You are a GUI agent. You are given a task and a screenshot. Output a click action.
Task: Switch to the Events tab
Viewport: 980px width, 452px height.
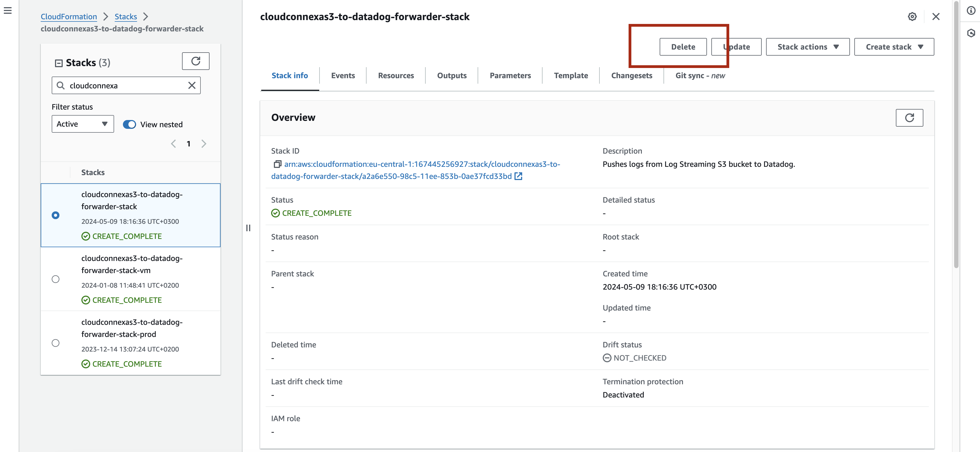coord(343,75)
